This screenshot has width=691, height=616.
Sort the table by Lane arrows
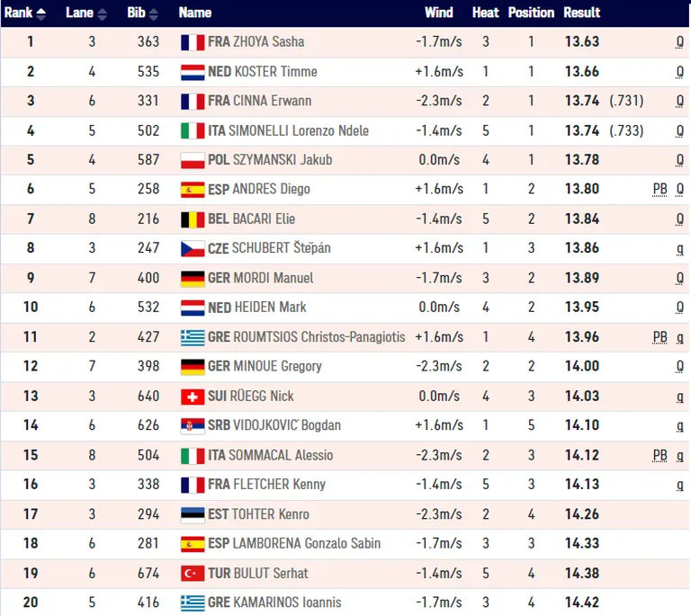click(102, 14)
